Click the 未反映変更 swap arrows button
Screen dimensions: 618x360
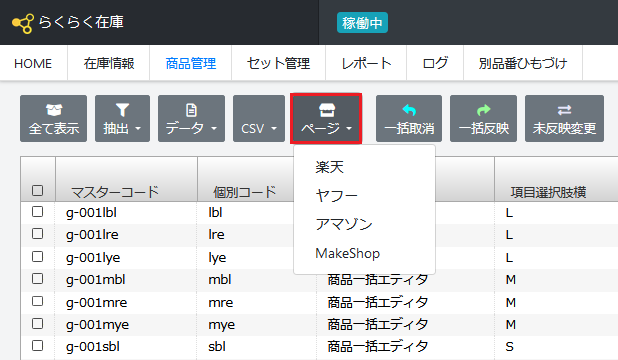click(x=564, y=118)
